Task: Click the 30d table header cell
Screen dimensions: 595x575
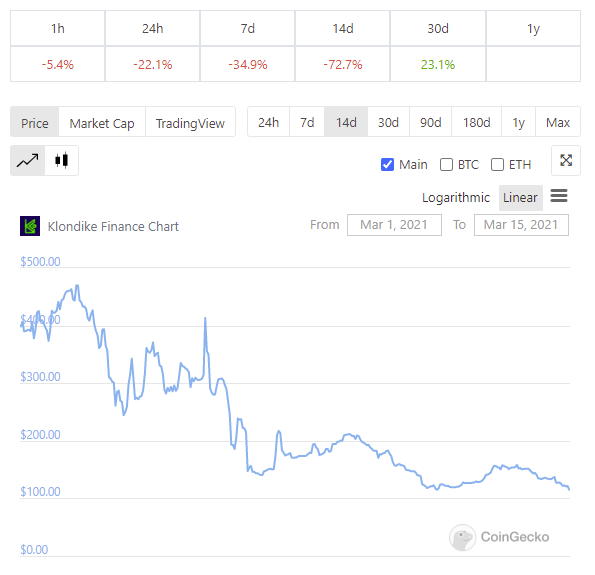Action: pos(438,28)
